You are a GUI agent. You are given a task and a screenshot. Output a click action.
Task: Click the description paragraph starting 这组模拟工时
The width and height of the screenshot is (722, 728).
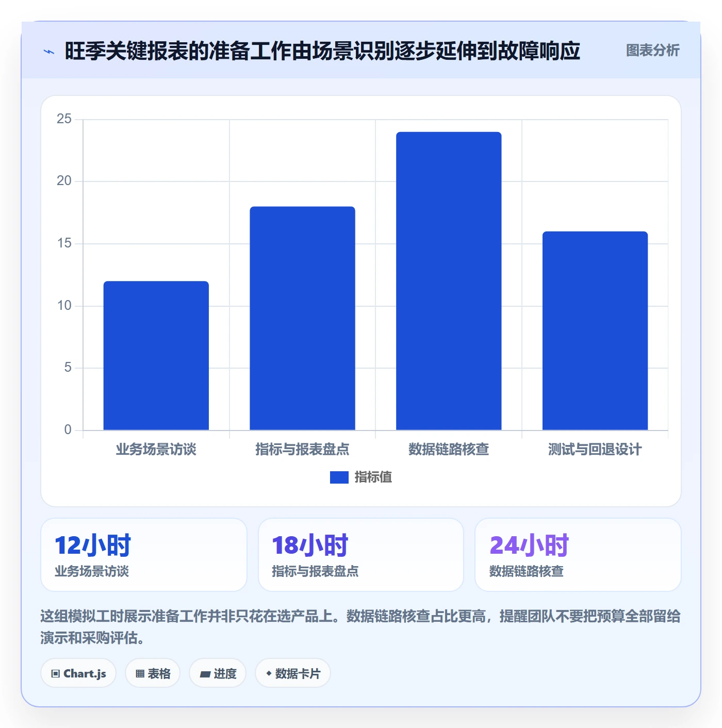[x=360, y=627]
